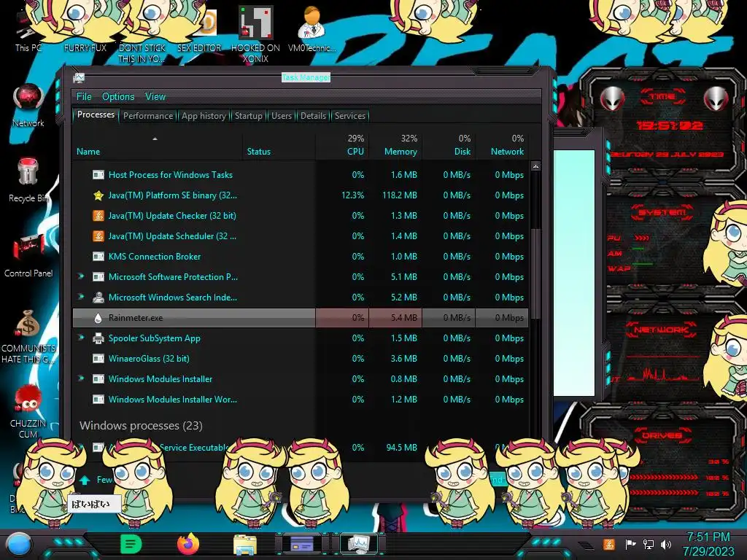Open the File menu

pyautogui.click(x=84, y=97)
